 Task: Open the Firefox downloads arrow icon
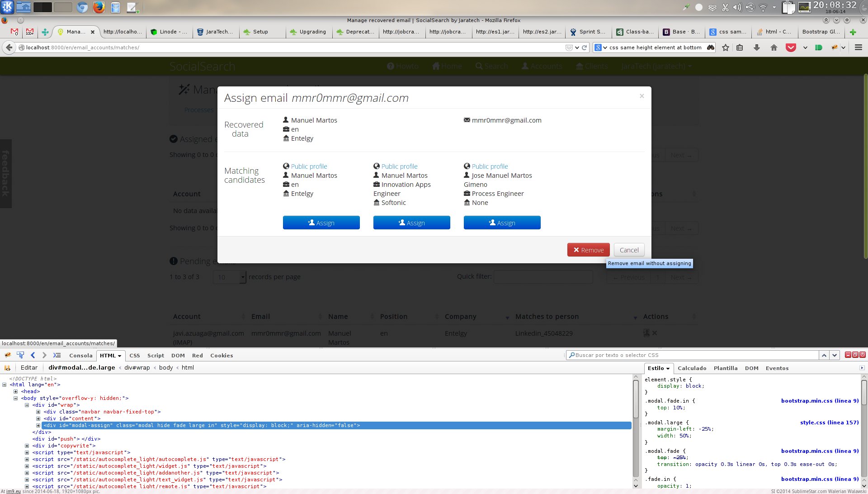coord(756,47)
